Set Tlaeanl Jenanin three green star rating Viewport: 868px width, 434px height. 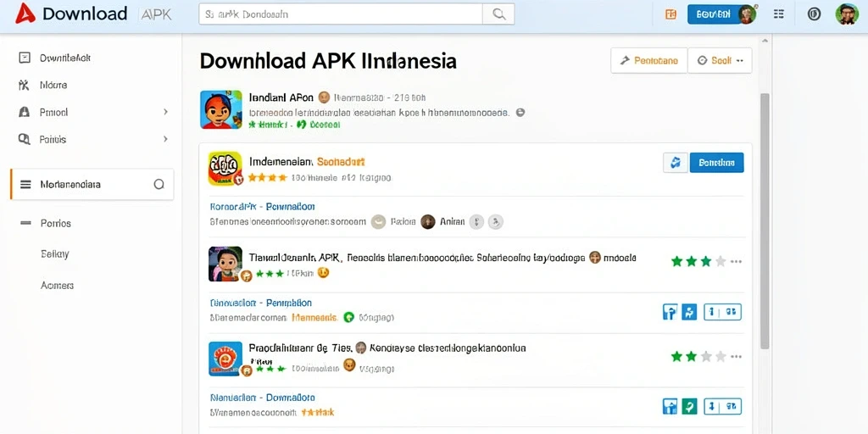(x=698, y=261)
